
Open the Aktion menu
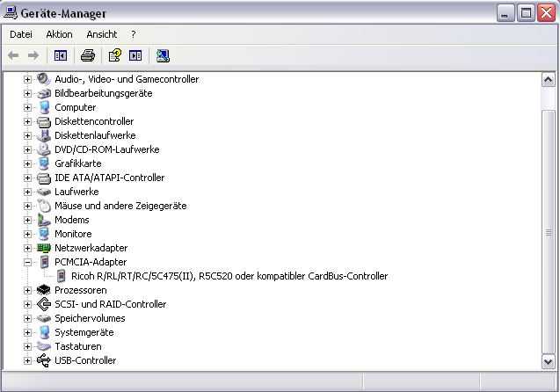click(59, 34)
